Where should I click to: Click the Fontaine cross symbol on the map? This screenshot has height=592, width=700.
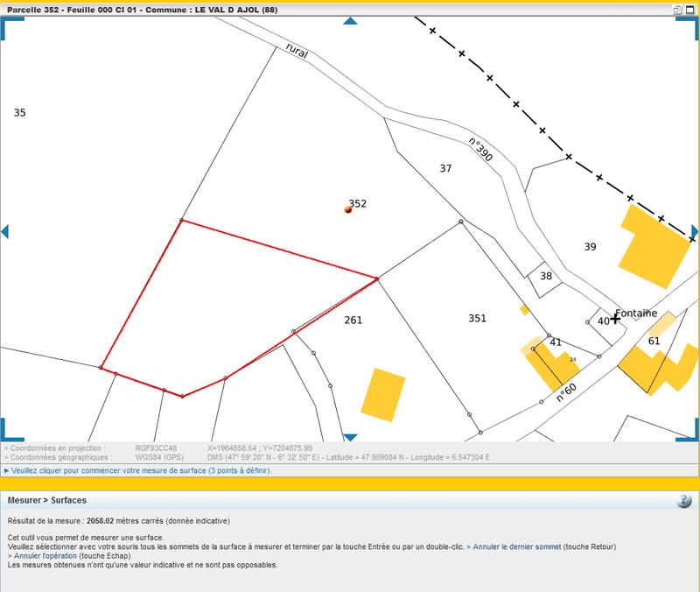(x=613, y=321)
